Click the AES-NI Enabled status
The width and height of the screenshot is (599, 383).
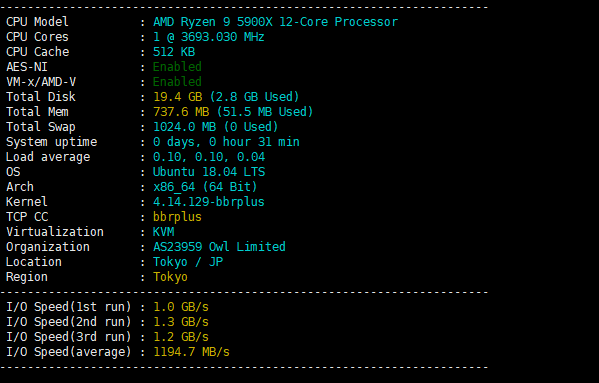click(x=177, y=67)
